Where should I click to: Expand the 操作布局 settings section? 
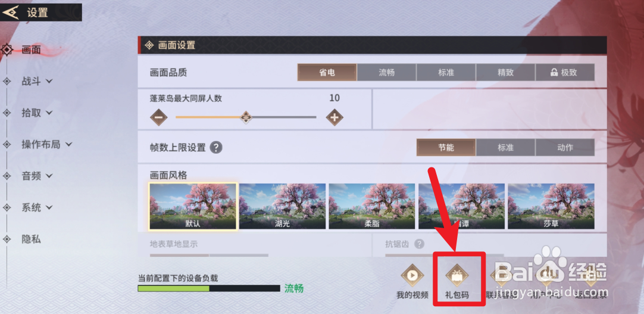(x=47, y=144)
